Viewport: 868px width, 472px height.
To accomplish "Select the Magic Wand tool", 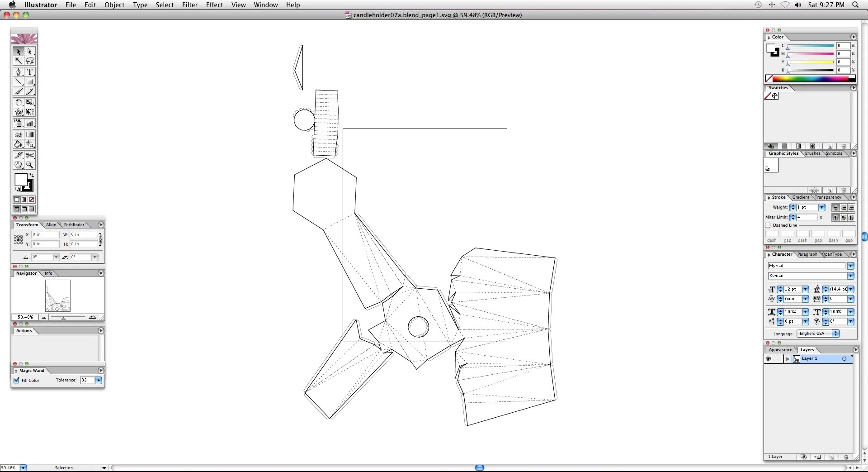I will tap(18, 61).
